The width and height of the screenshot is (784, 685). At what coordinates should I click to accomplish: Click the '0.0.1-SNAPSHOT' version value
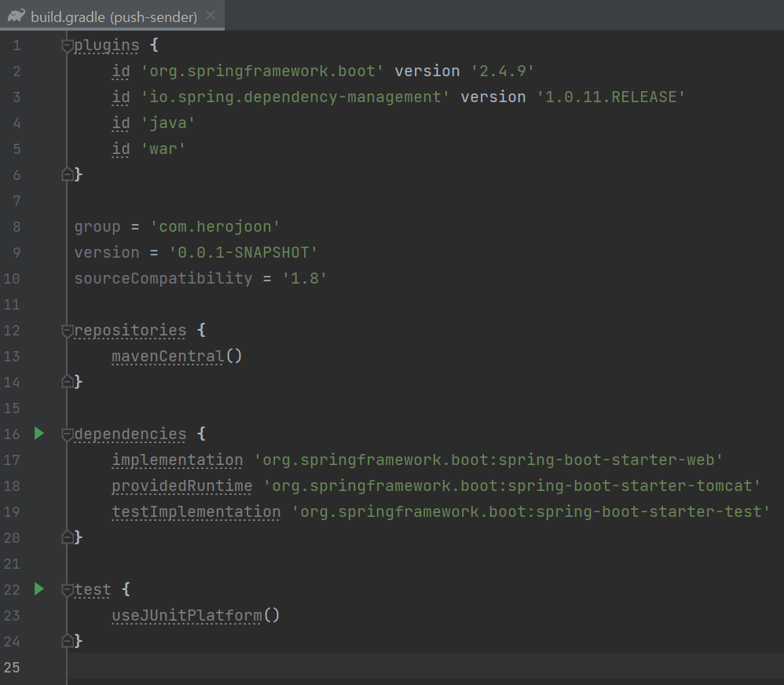coord(243,252)
